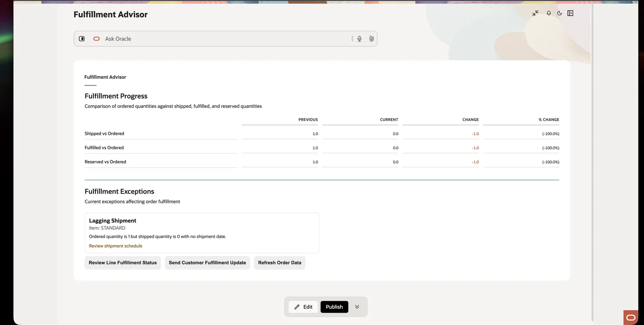
Task: Click the CURRENT column header
Action: tap(389, 120)
